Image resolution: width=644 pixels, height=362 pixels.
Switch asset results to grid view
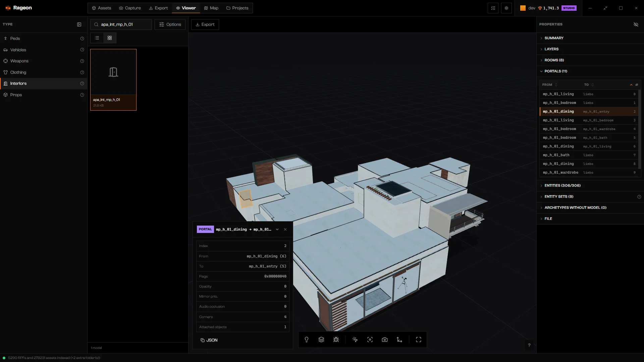110,38
